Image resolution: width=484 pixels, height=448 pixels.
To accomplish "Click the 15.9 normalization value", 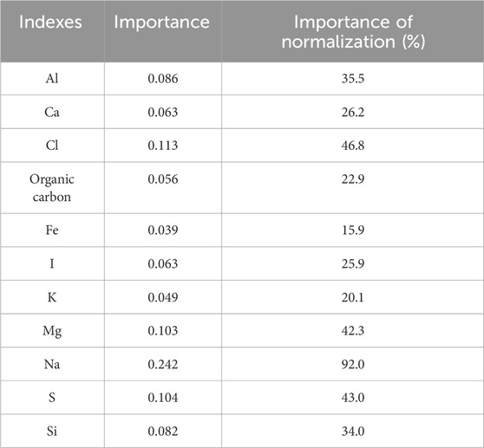I will (353, 230).
